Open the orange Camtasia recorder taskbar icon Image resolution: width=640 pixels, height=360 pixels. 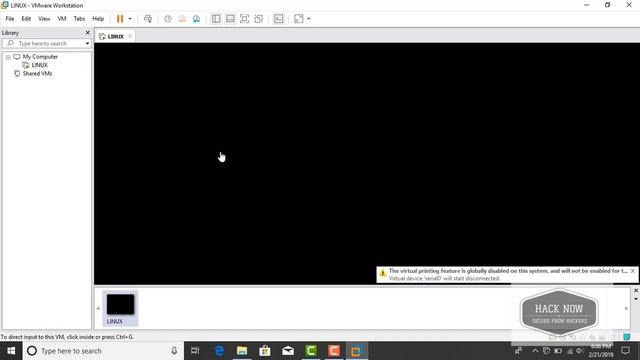tap(333, 351)
